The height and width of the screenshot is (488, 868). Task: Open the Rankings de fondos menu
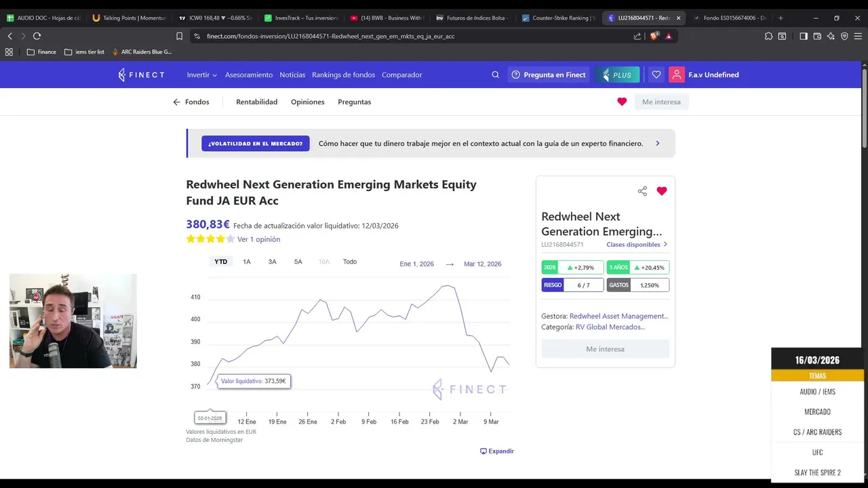343,75
